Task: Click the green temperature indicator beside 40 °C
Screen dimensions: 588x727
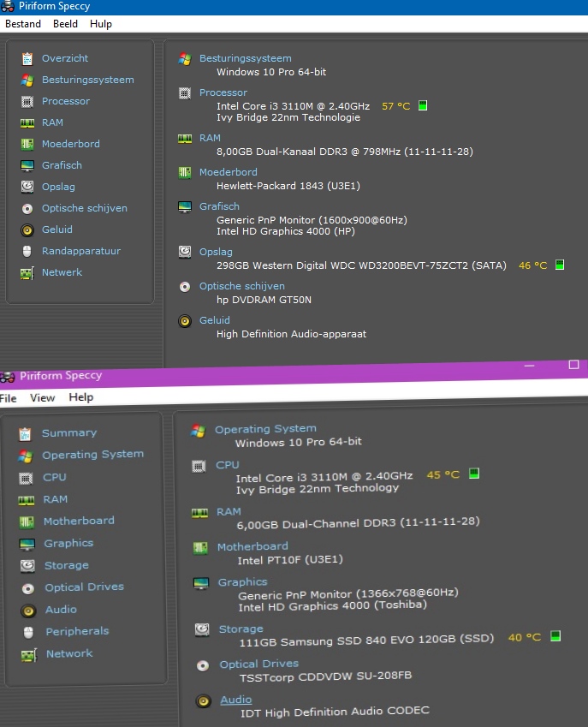Action: click(555, 636)
